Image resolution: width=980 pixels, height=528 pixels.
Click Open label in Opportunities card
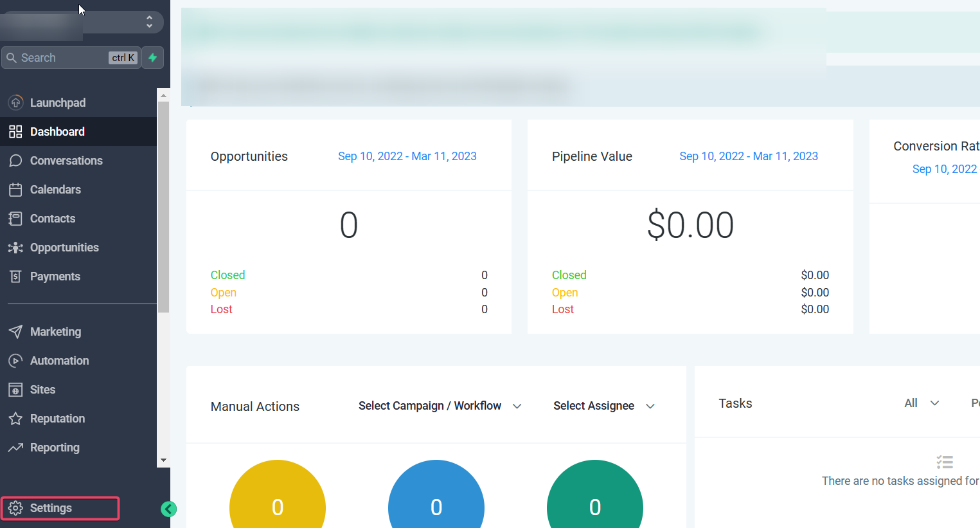click(x=223, y=292)
